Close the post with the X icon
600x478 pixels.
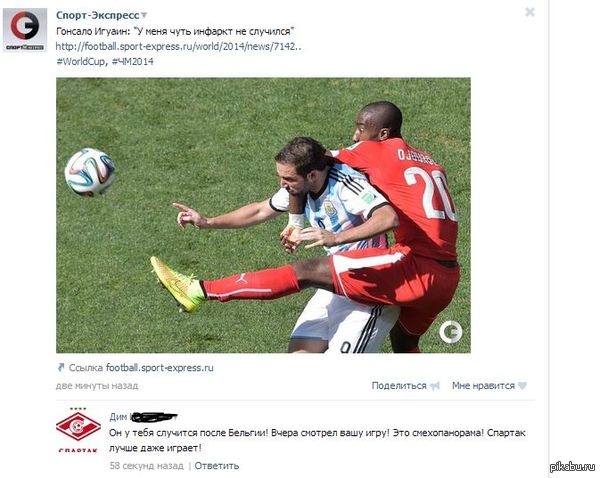[x=530, y=12]
